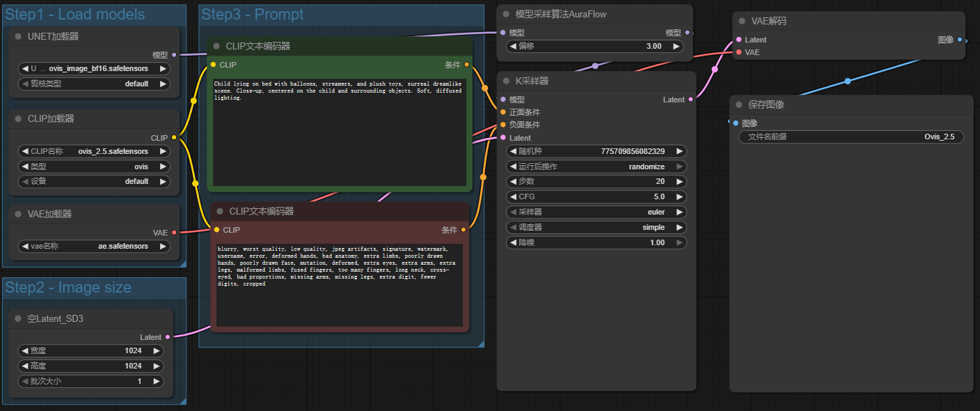Decrease 降噪 with its left arrow
Viewport: 980px width, 411px height.
pos(514,242)
